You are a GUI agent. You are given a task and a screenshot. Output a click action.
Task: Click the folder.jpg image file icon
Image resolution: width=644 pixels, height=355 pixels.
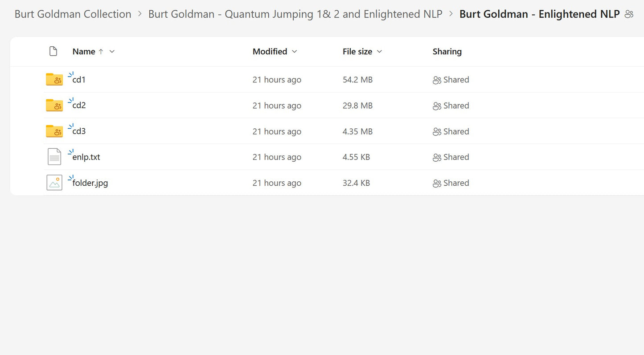click(x=54, y=183)
